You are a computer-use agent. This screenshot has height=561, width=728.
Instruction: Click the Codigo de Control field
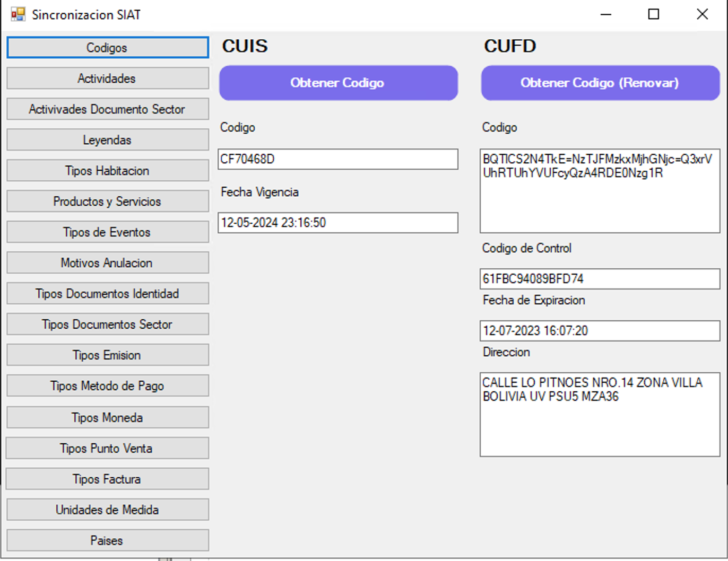(x=600, y=279)
